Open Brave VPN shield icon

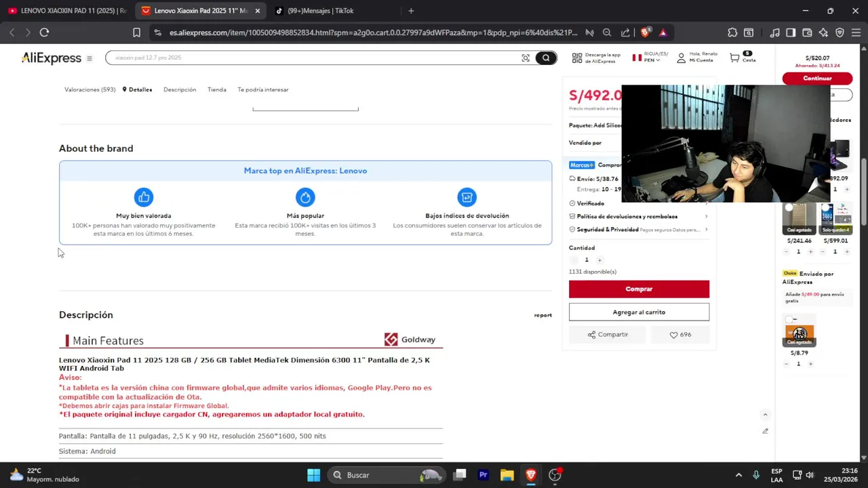coord(840,33)
